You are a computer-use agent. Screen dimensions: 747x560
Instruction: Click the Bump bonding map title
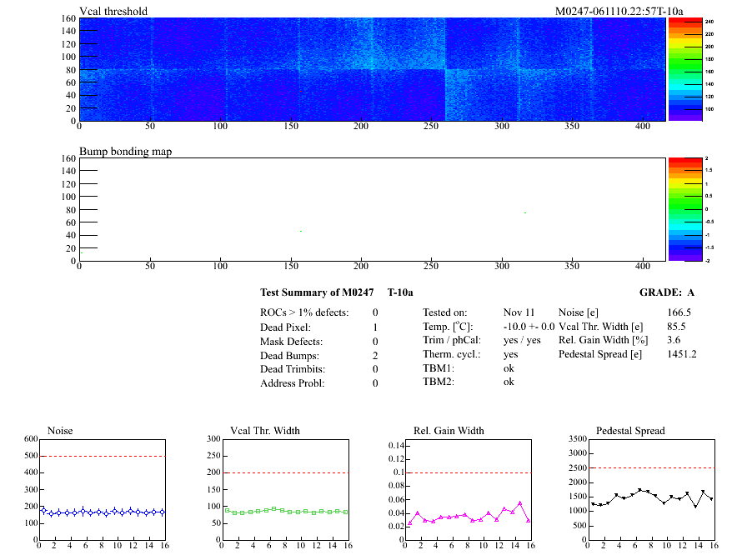[125, 152]
